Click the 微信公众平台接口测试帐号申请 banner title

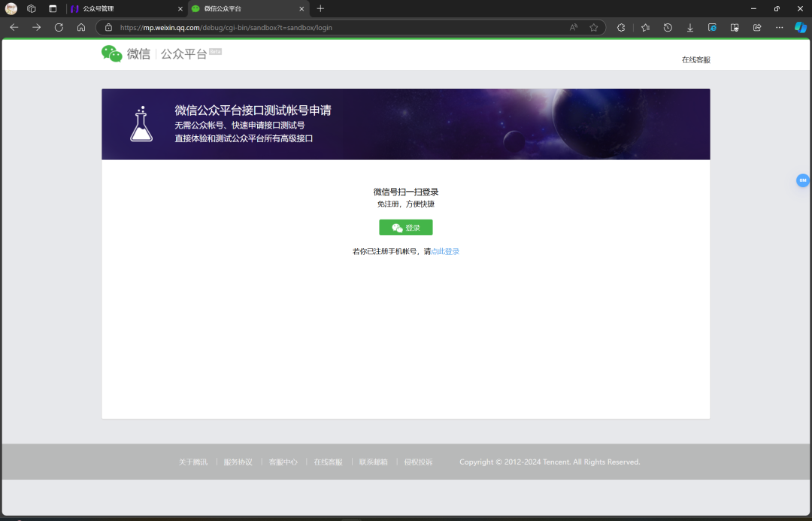253,110
